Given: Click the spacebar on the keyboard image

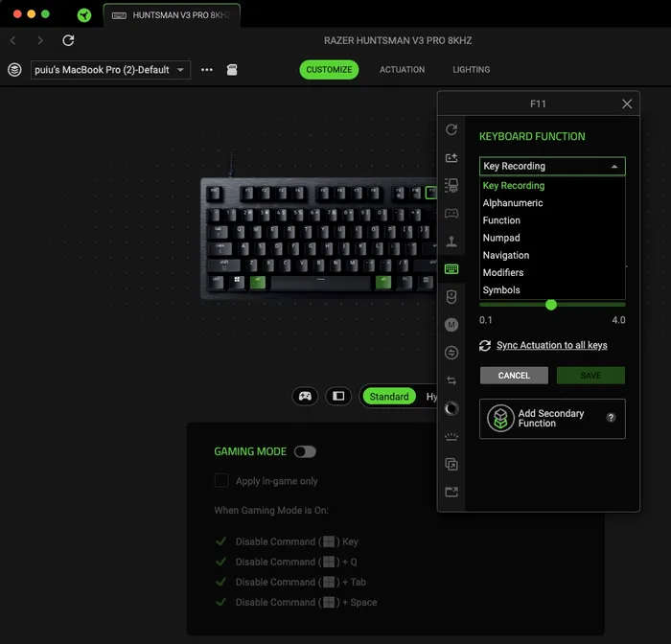Looking at the screenshot, I should 320,283.
